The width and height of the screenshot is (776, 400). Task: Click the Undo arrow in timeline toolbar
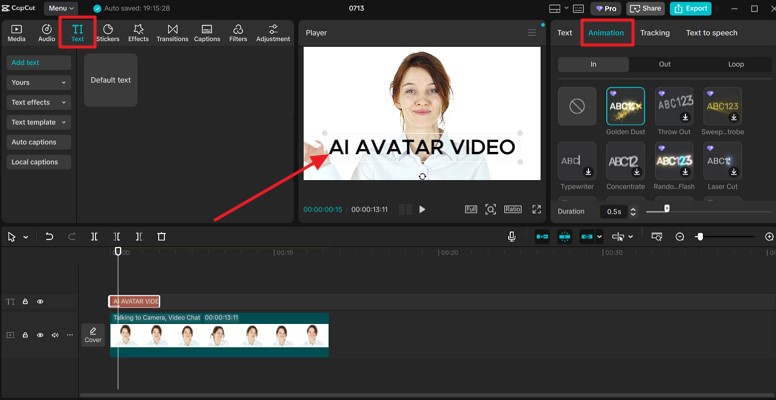[49, 237]
